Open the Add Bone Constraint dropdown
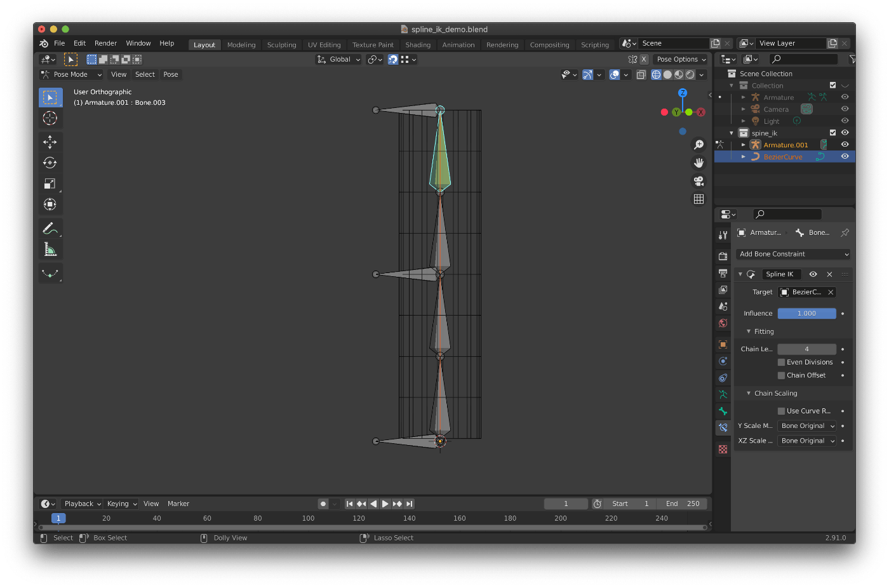 (793, 254)
